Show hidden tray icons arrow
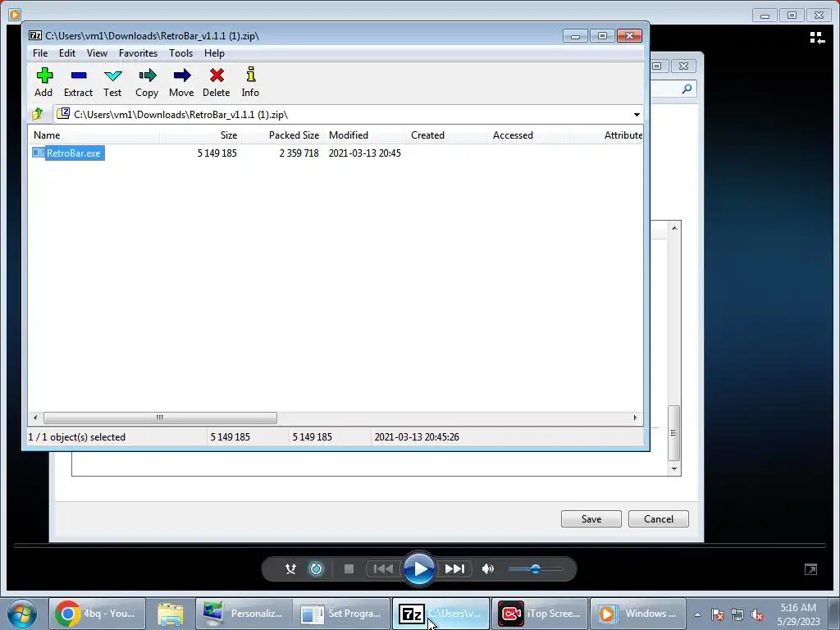840x630 pixels. tap(697, 614)
